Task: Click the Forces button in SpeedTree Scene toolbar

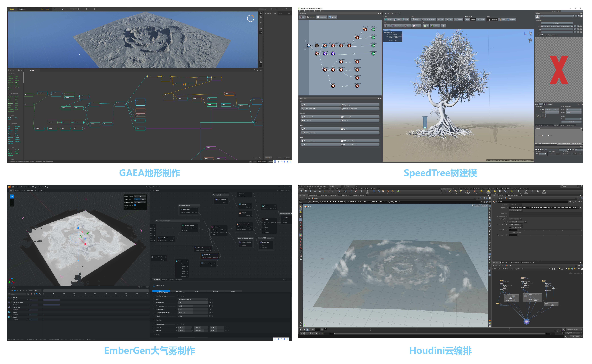Action: pyautogui.click(x=415, y=20)
